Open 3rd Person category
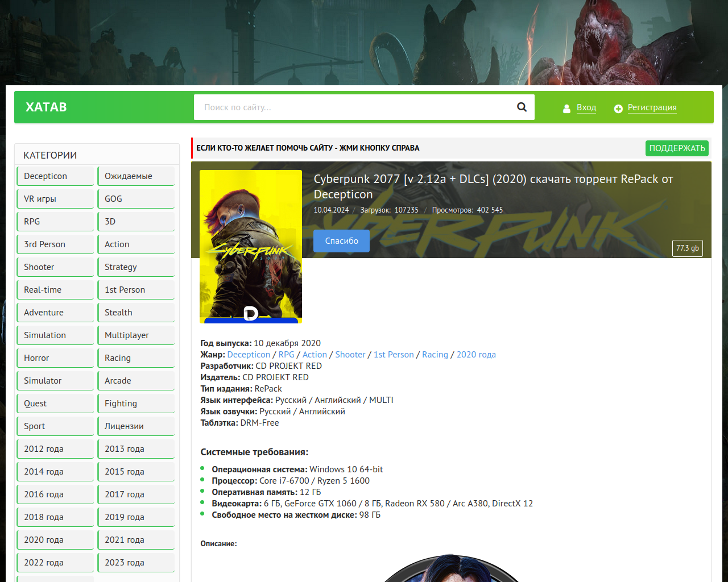 pos(55,244)
